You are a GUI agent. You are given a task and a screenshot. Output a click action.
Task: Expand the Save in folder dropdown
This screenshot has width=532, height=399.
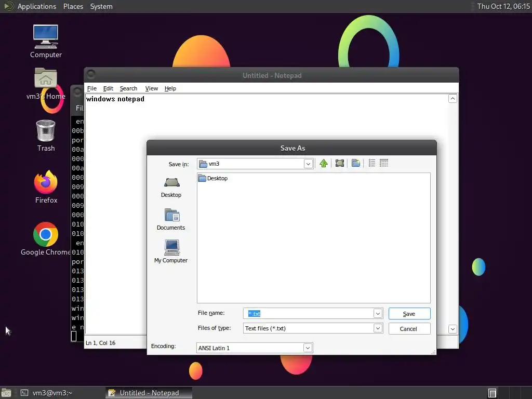(x=308, y=164)
